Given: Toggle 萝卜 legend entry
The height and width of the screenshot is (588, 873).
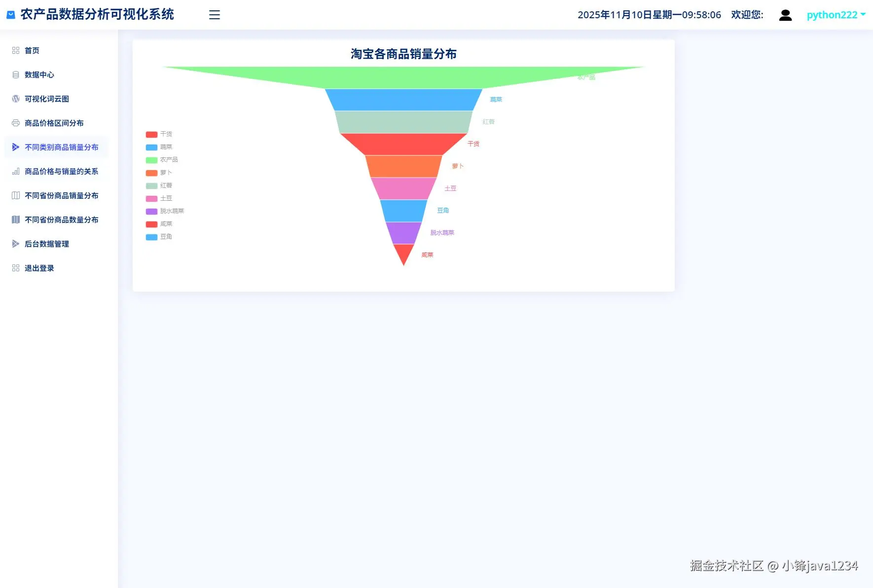Looking at the screenshot, I should pyautogui.click(x=159, y=173).
